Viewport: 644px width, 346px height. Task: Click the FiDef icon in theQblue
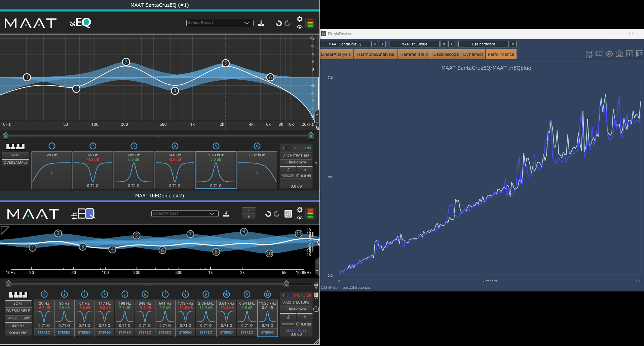288,214
